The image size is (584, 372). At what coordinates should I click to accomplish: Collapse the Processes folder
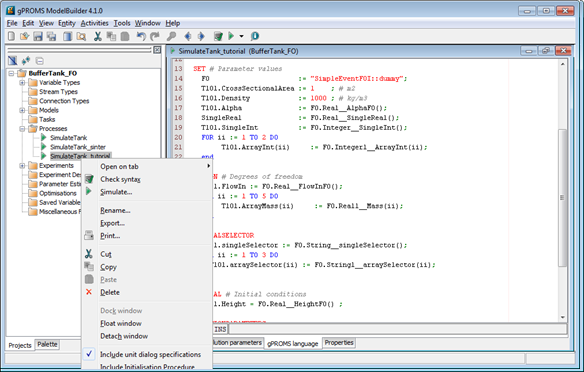pyautogui.click(x=22, y=129)
